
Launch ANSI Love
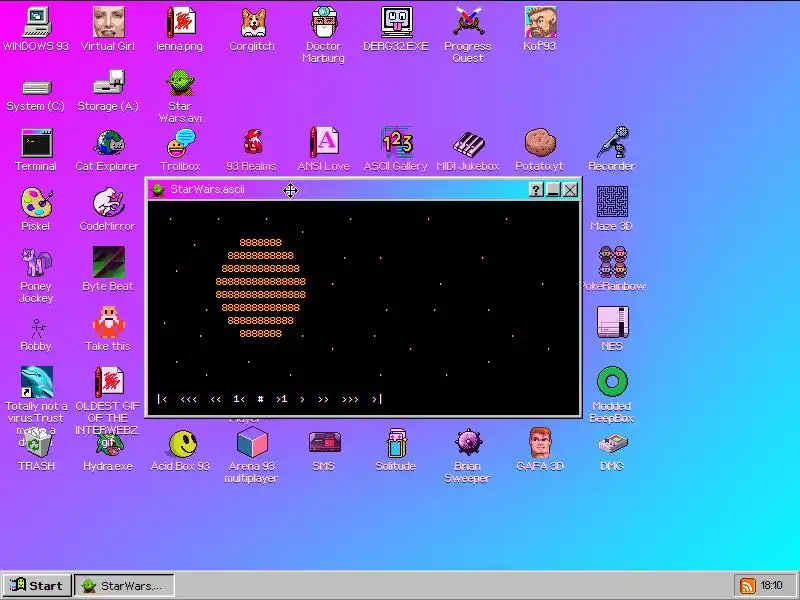coord(323,149)
